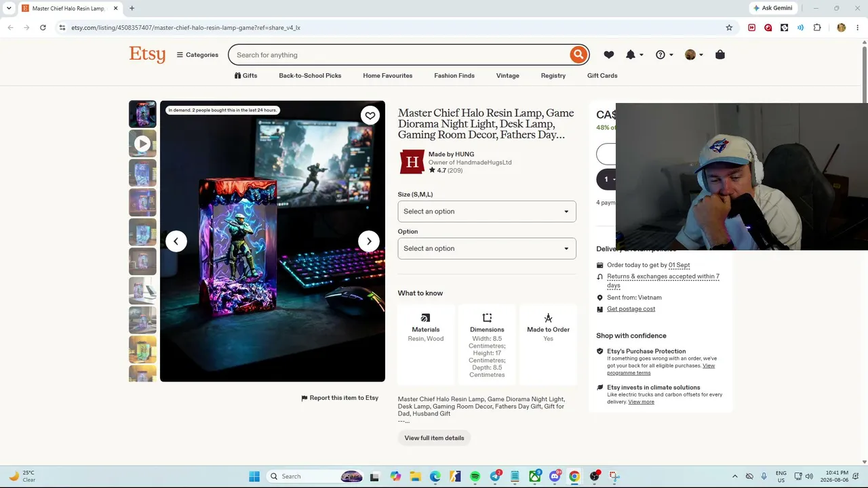
Task: Open the Etsy favourites heart icon
Action: pyautogui.click(x=609, y=55)
